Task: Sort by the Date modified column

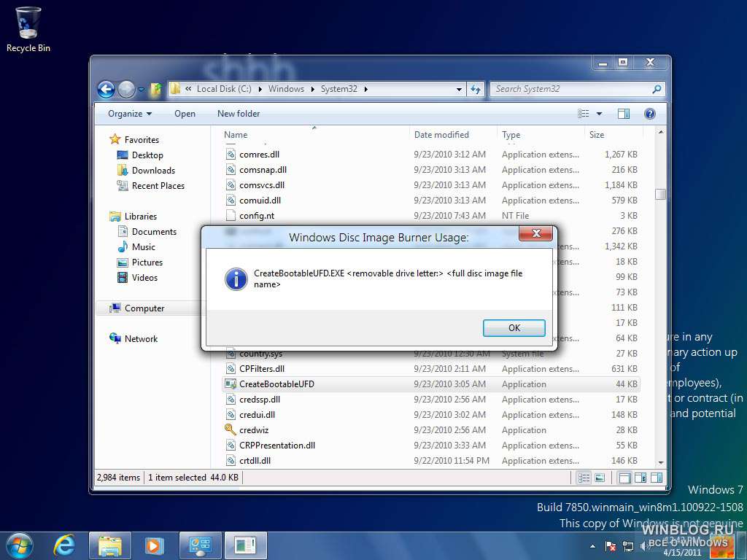Action: tap(452, 134)
